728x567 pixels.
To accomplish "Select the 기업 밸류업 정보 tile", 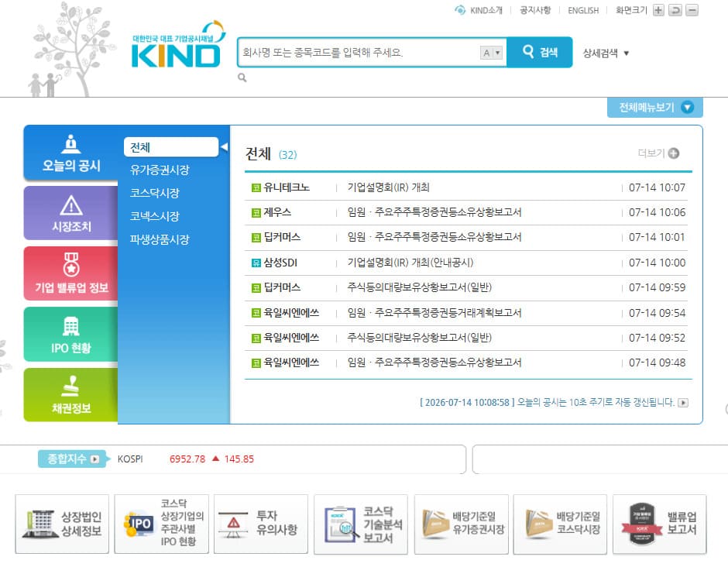I will pos(71,273).
